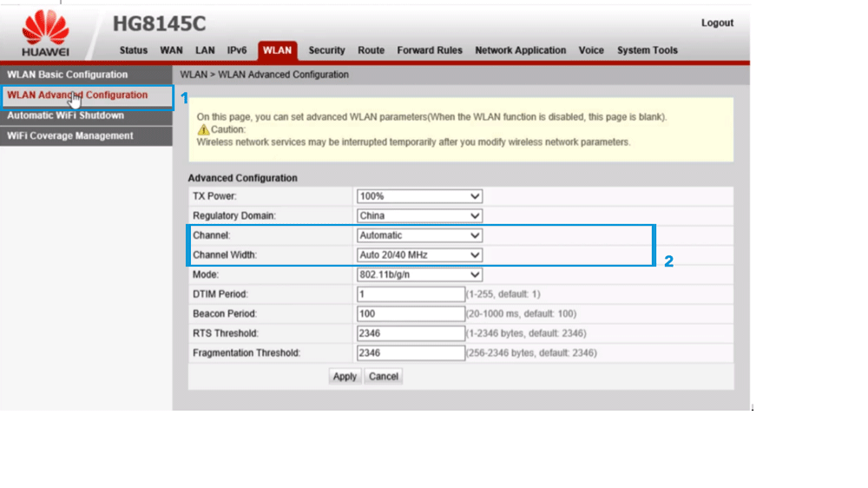Click the caution warning triangle icon
The width and height of the screenshot is (868, 488).
point(203,129)
